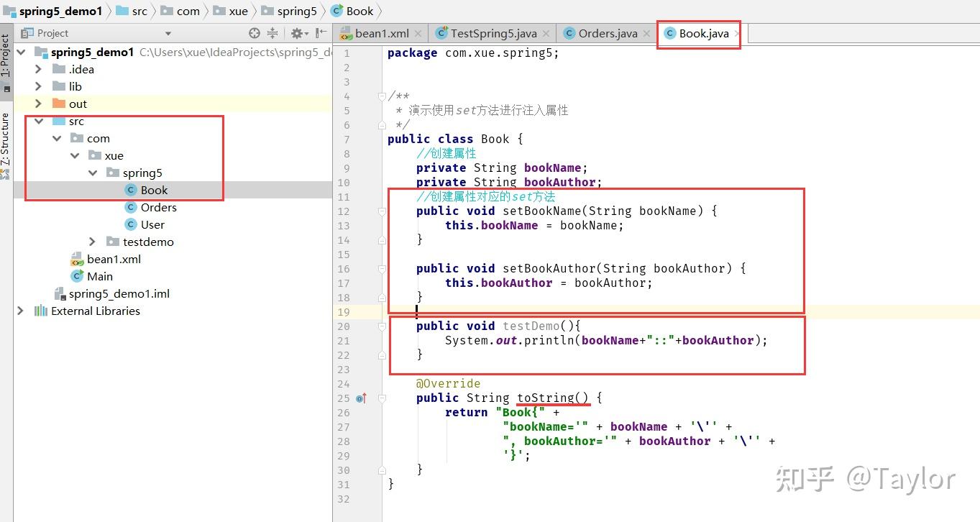Expand the out folder
The width and height of the screenshot is (980, 522).
tap(39, 104)
